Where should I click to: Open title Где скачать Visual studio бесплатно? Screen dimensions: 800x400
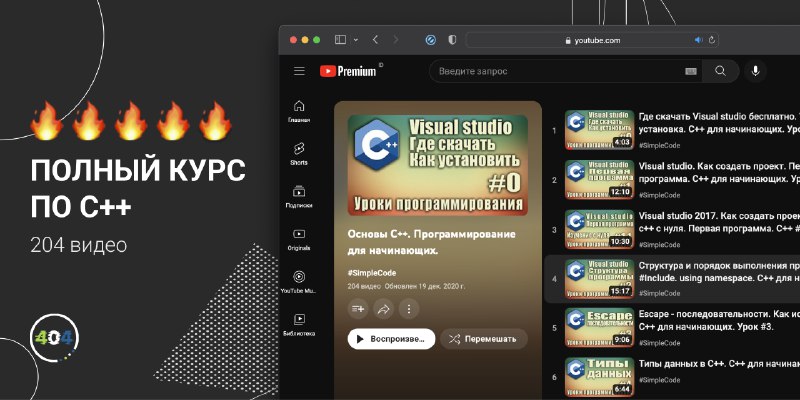(719, 123)
